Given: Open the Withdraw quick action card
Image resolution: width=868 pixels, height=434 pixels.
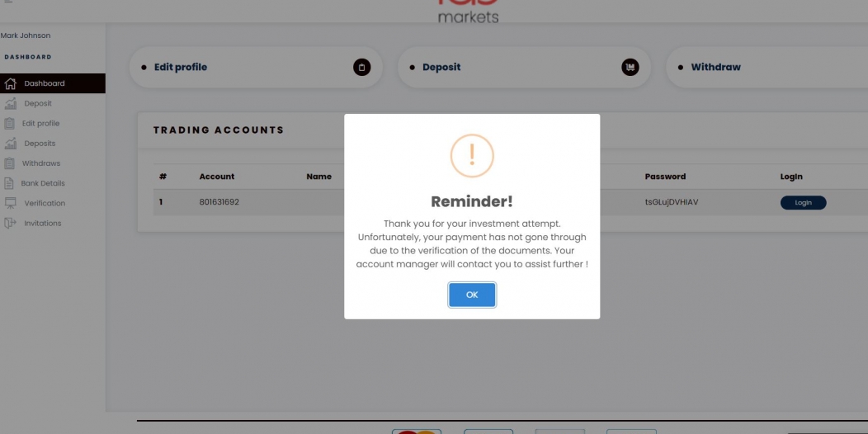Looking at the screenshot, I should (767, 68).
